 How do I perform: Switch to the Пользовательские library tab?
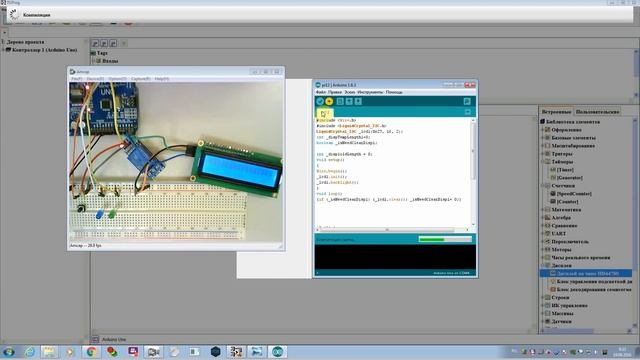point(597,111)
